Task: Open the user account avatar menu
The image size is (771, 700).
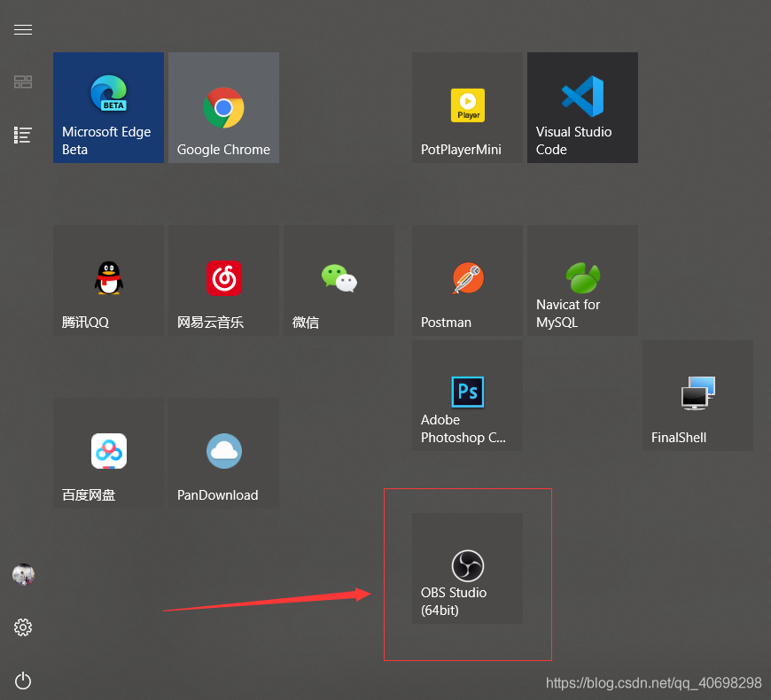Action: pyautogui.click(x=23, y=574)
